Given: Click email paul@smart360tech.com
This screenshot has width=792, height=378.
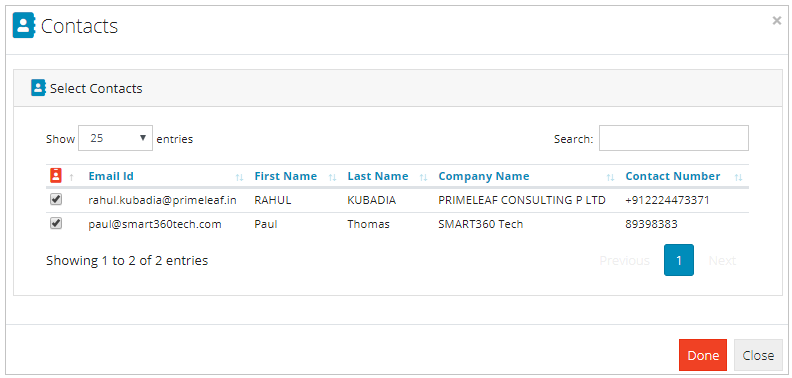Looking at the screenshot, I should (x=155, y=224).
